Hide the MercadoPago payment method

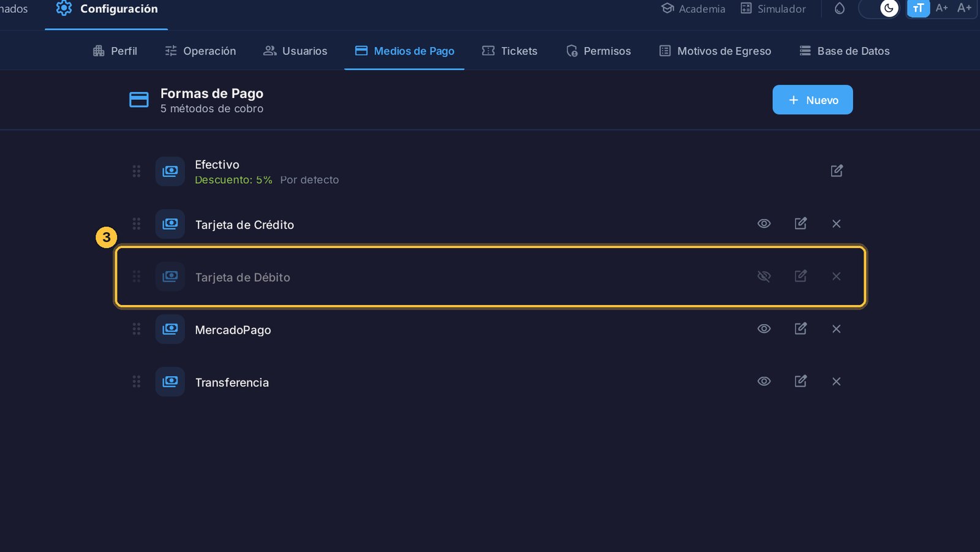point(764,329)
